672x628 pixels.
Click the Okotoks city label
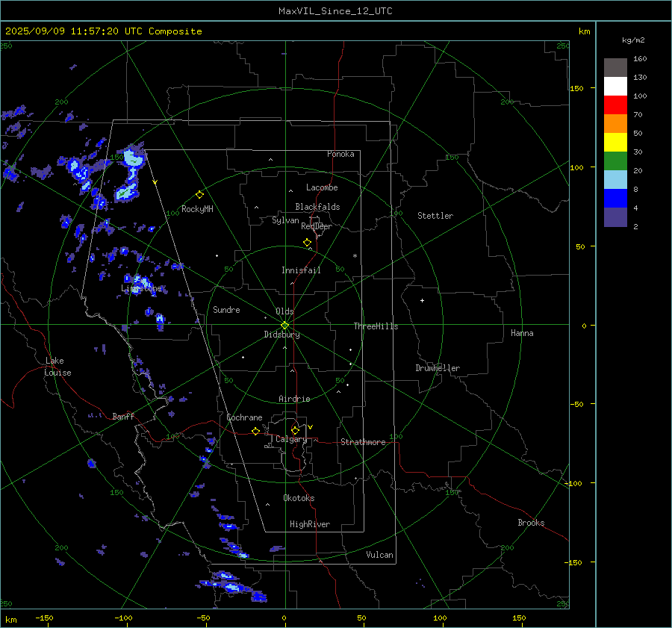(299, 498)
